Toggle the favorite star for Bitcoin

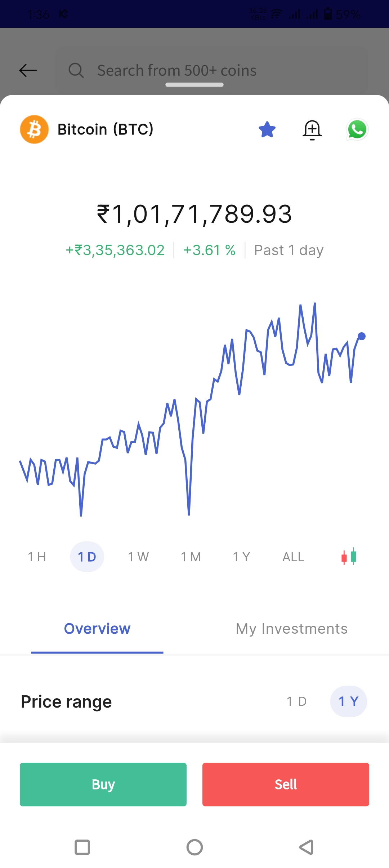(x=267, y=129)
